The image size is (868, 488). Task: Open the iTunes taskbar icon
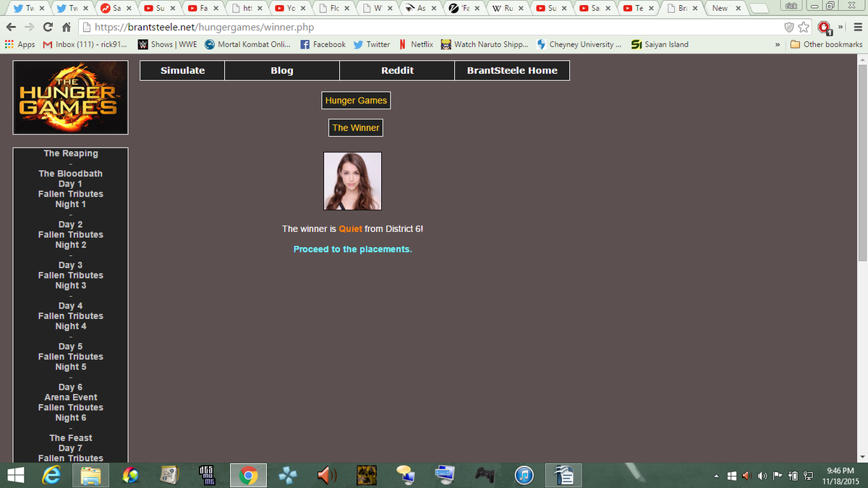point(524,475)
